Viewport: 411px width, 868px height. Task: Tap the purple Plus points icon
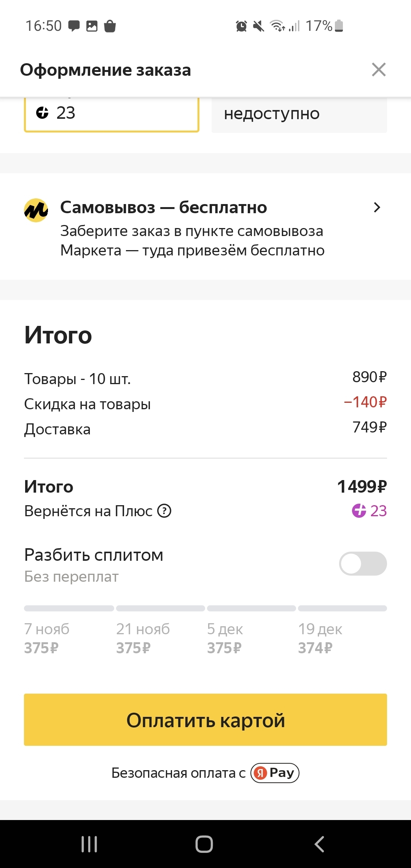[358, 511]
